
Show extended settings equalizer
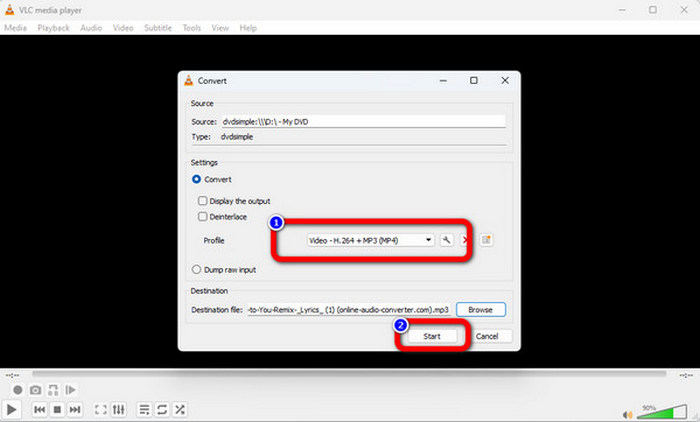(118, 409)
